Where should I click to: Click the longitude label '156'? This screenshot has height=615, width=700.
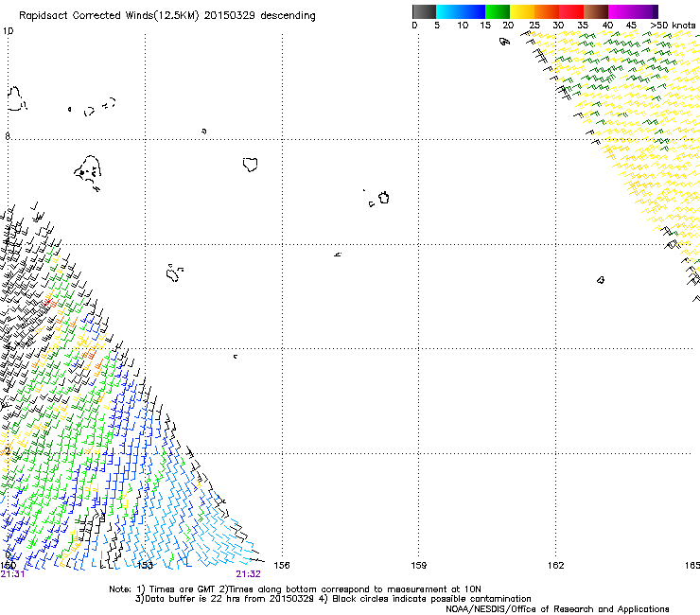282,566
